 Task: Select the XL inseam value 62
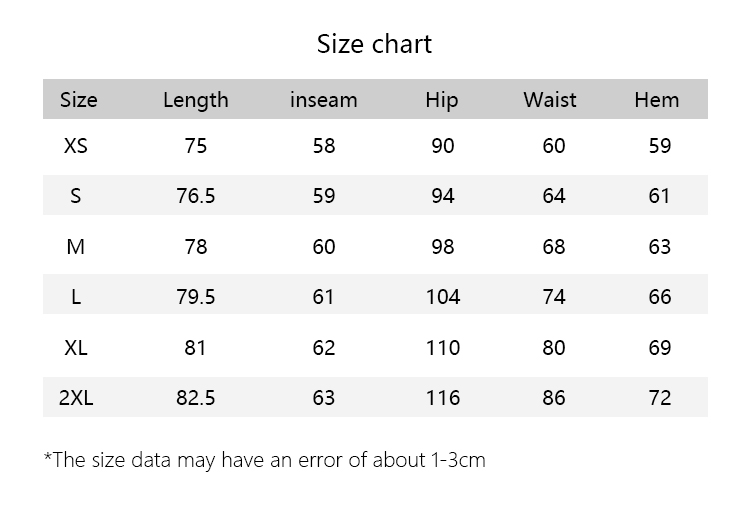(324, 348)
